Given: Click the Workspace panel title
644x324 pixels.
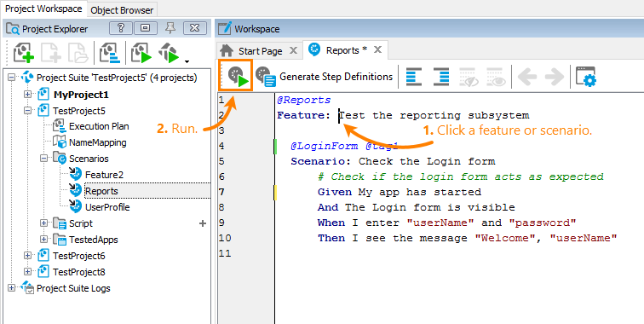Looking at the screenshot, I should [x=257, y=29].
